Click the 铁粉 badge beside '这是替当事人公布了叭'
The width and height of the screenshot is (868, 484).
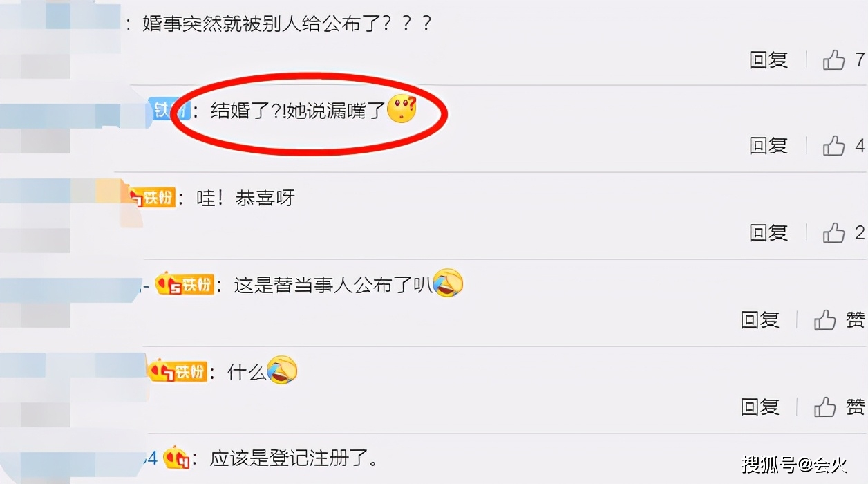[184, 284]
